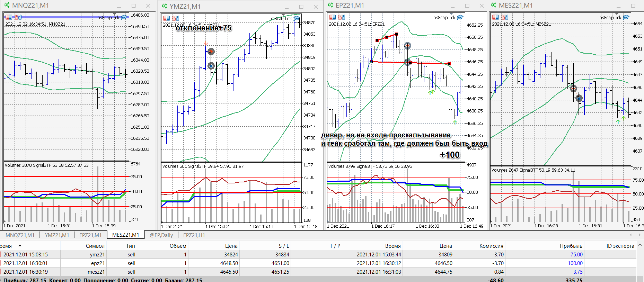Image resolution: width=644 pixels, height=282 pixels.
Task: Click 'Volumes 3070 Signal3TF' indicator label in MNQZ21
Action: click(46, 165)
